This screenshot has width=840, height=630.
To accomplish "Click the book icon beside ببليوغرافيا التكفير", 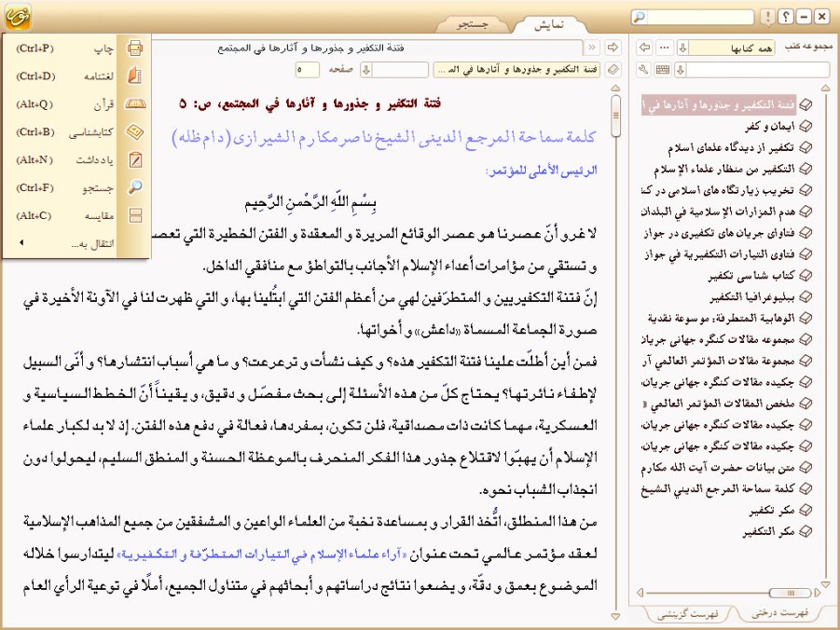I will click(x=805, y=296).
